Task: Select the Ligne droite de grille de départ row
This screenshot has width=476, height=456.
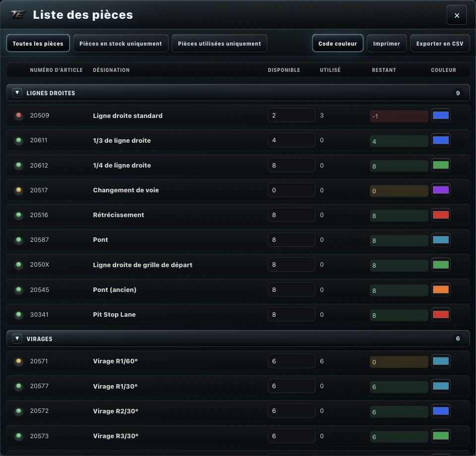Action: (x=238, y=265)
